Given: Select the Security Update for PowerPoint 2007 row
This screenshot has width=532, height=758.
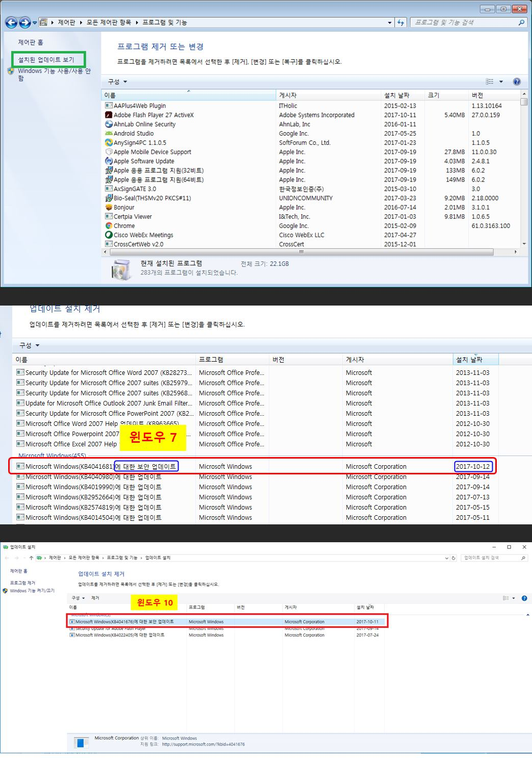Looking at the screenshot, I should pyautogui.click(x=257, y=413).
